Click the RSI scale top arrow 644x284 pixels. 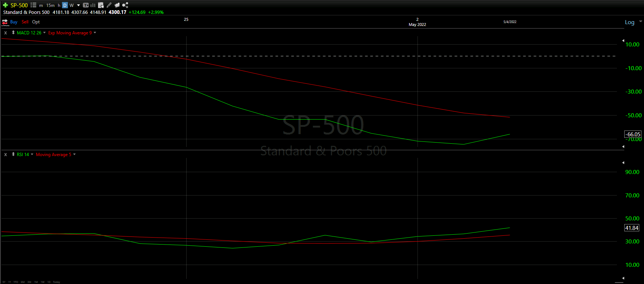click(623, 163)
